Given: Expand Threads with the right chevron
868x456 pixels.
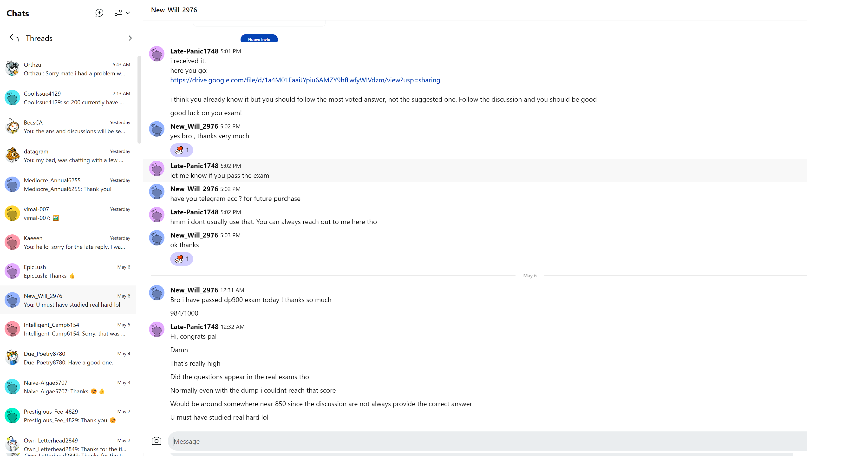Looking at the screenshot, I should (130, 38).
